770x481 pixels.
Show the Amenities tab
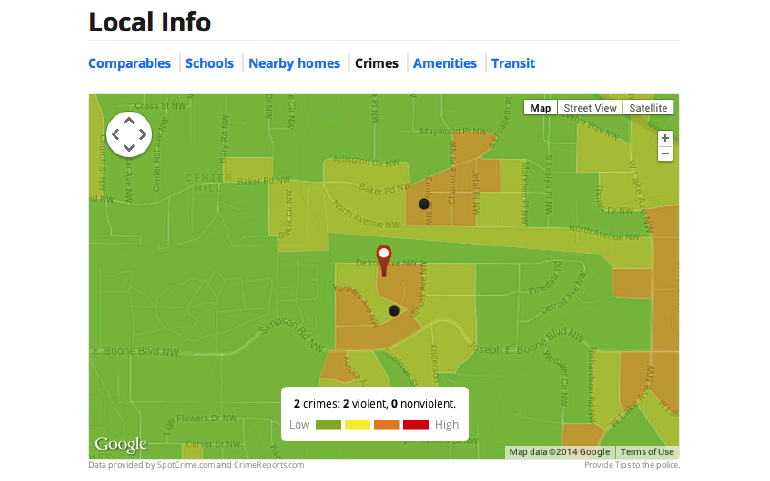pos(445,63)
